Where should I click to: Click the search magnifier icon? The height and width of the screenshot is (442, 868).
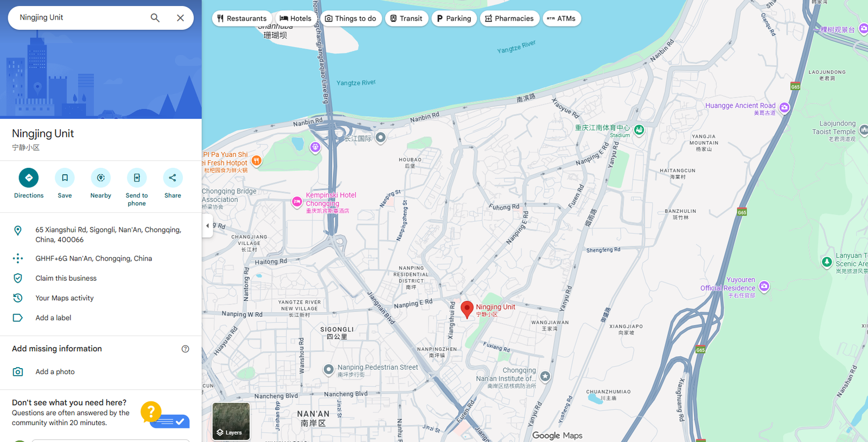[155, 18]
